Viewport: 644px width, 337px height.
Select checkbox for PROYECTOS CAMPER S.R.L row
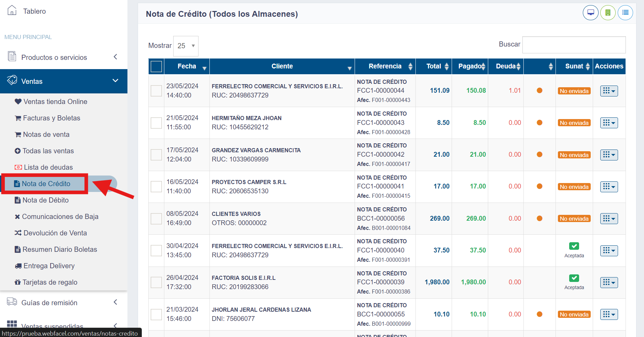[156, 186]
